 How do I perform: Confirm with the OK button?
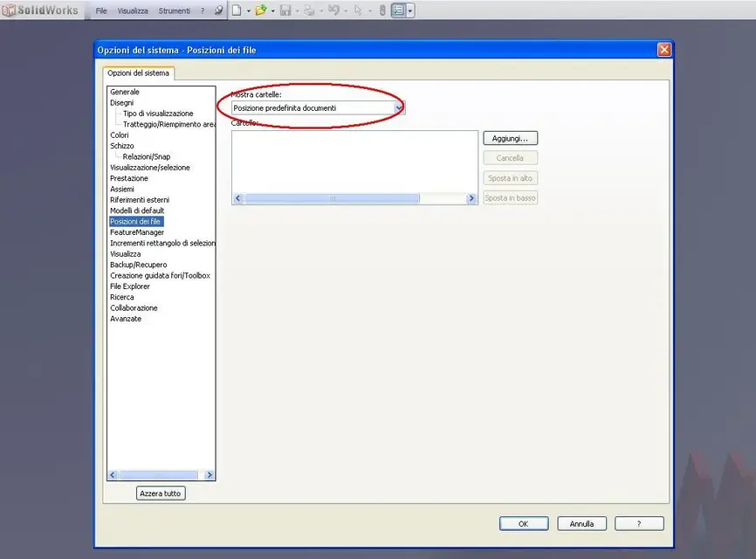pos(524,524)
